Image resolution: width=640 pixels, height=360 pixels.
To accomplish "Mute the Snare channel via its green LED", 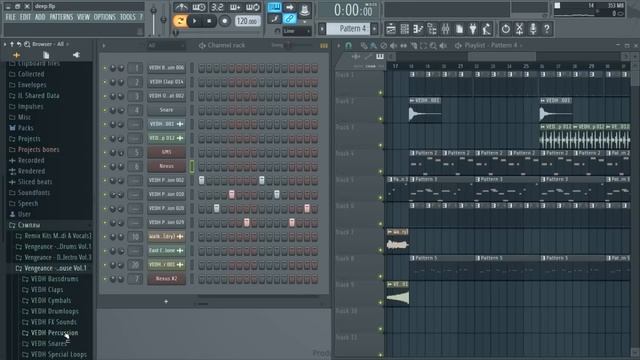I will tap(105, 110).
